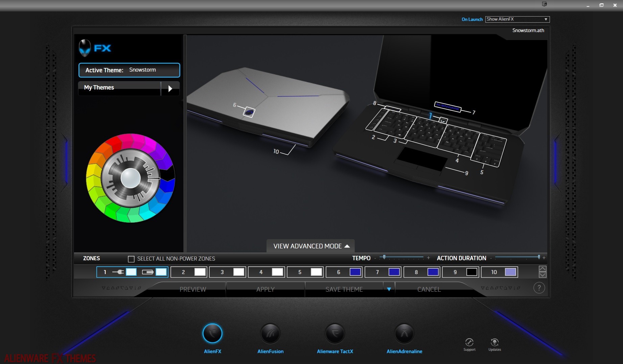This screenshot has width=623, height=364.
Task: Launch Alienware TactX module icon
Action: click(335, 333)
